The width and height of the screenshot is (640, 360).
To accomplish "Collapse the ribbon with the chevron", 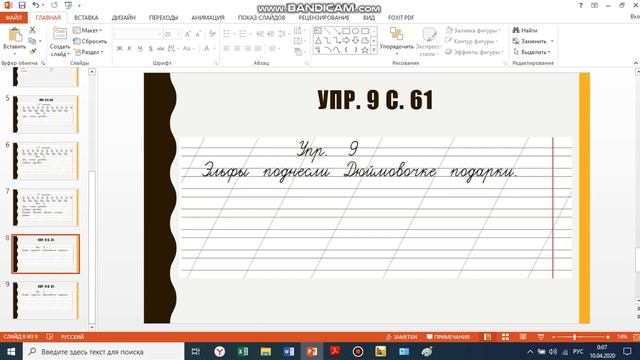I will (636, 63).
